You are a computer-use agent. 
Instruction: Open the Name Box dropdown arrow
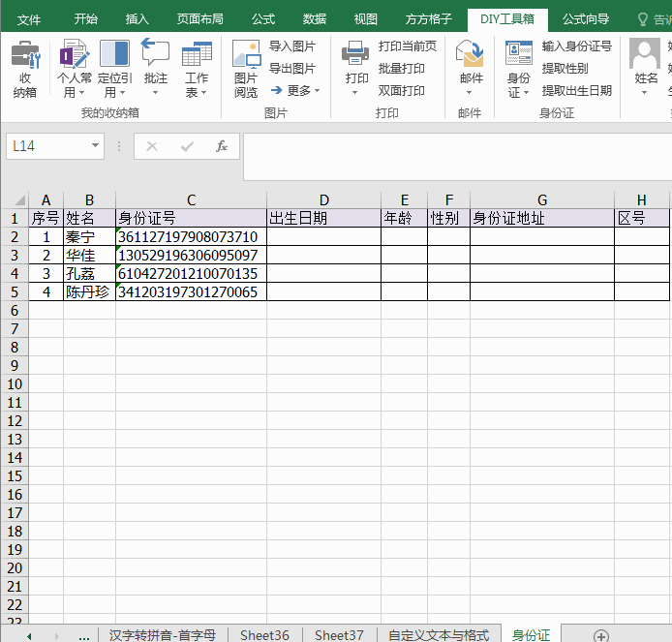[95, 146]
